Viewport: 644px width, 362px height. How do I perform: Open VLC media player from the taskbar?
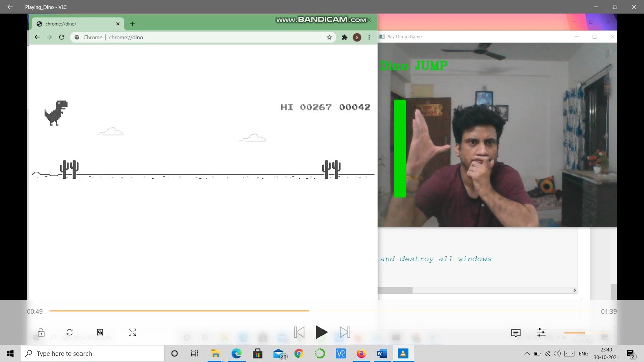403,353
